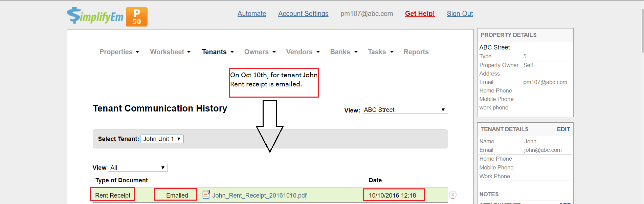Expand the View property dropdown showing ABC Street
Image resolution: width=644 pixels, height=204 pixels.
405,110
